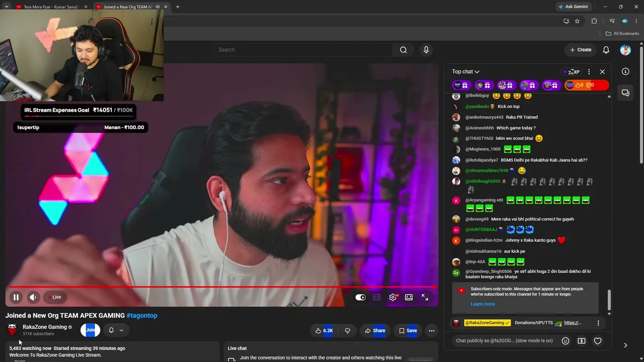Run search with the magnifier button

[404, 50]
